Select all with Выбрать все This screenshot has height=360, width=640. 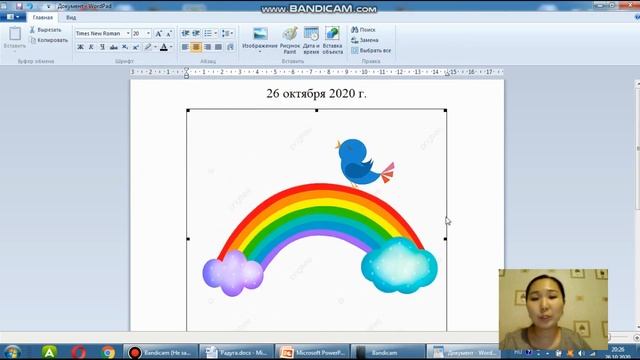coord(371,51)
